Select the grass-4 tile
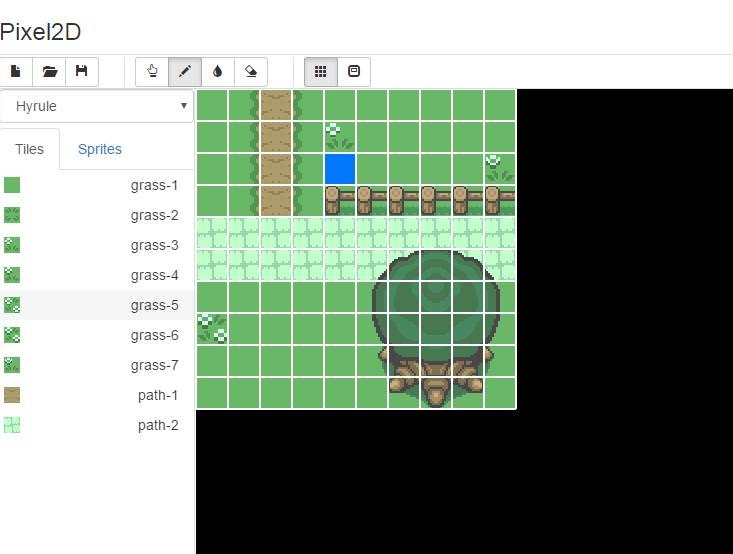The width and height of the screenshot is (733, 554). pos(97,275)
